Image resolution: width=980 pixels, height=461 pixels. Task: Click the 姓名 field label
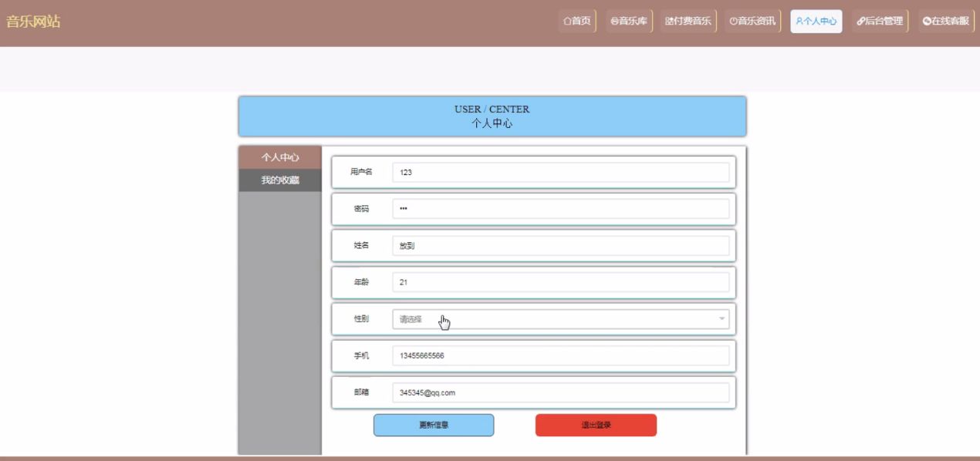point(361,245)
